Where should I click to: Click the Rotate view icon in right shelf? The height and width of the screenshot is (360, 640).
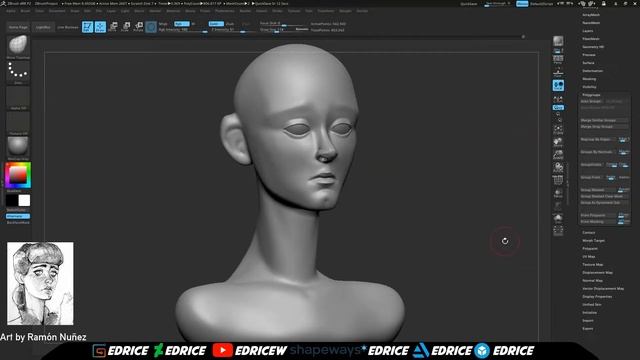558,167
